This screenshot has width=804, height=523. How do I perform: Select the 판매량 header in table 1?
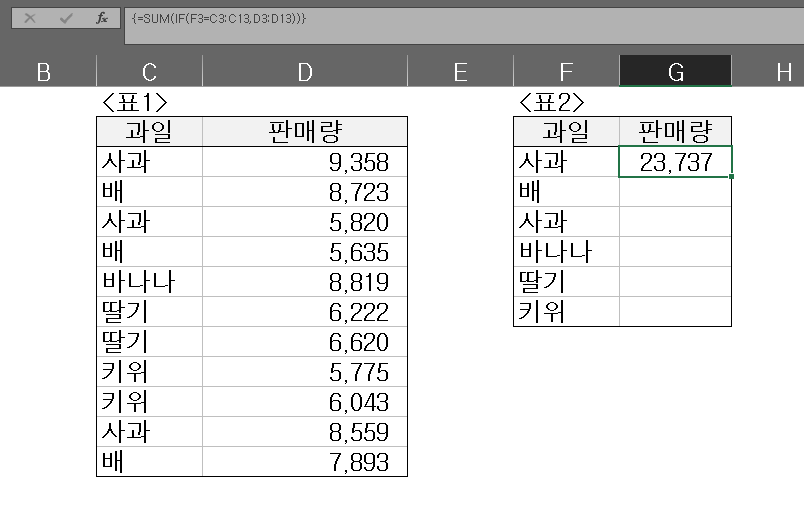click(305, 132)
